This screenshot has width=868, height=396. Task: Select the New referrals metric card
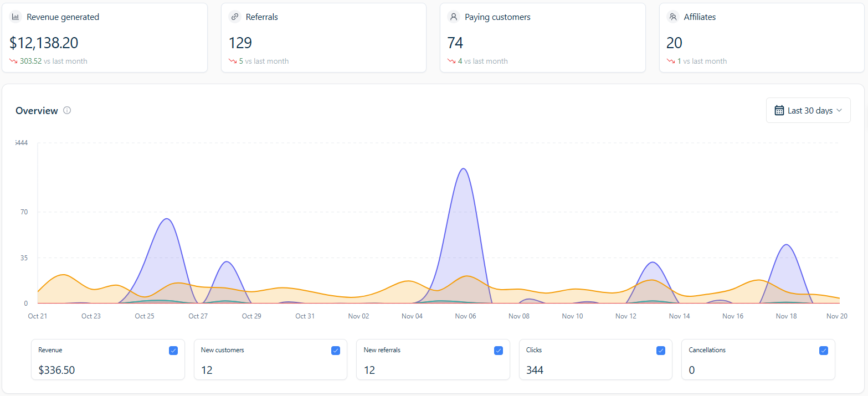[432, 359]
